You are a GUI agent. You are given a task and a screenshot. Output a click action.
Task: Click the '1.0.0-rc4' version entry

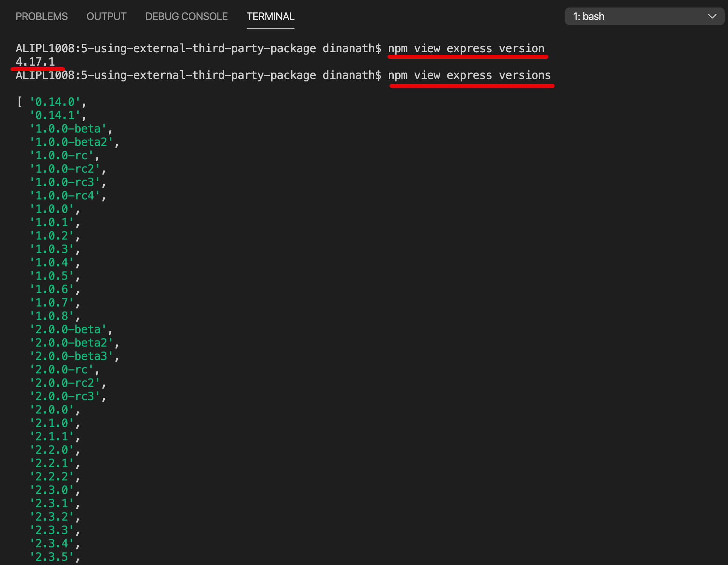(x=65, y=196)
